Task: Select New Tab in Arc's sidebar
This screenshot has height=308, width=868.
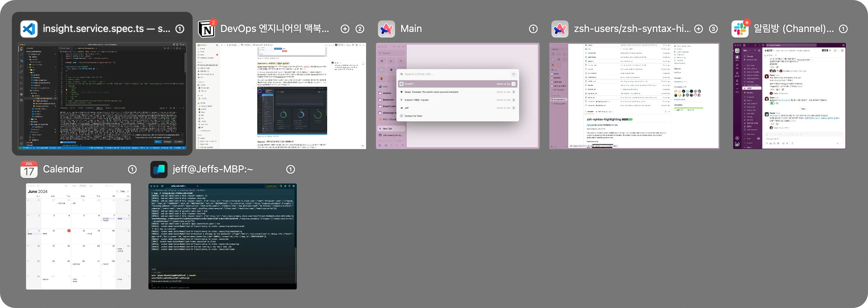Action: click(x=387, y=128)
